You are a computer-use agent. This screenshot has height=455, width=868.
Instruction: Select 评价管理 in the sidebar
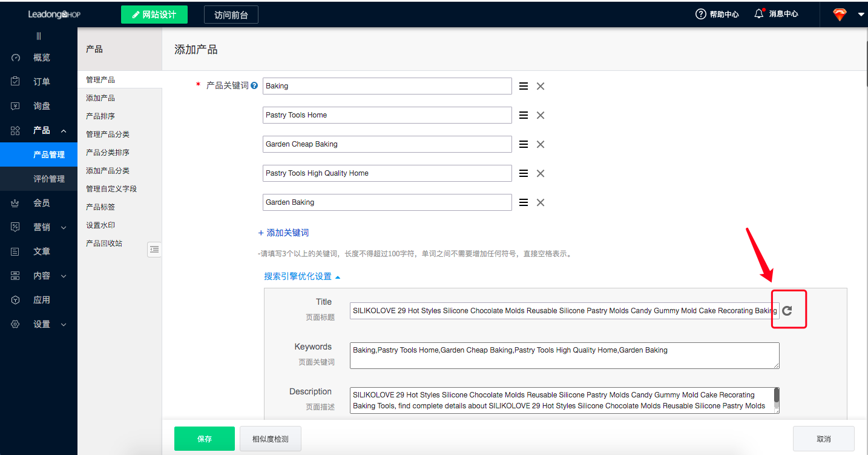click(48, 179)
